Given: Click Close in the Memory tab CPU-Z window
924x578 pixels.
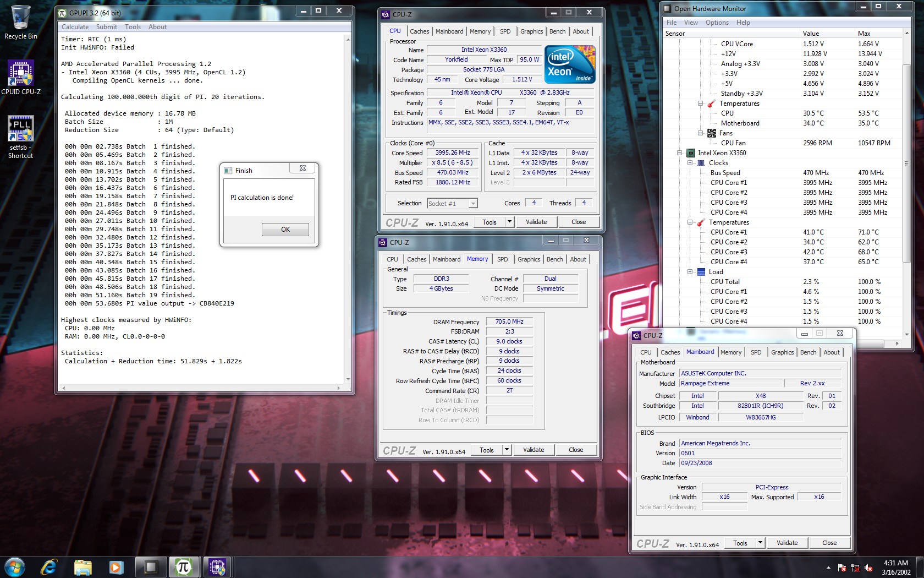Looking at the screenshot, I should pyautogui.click(x=576, y=450).
